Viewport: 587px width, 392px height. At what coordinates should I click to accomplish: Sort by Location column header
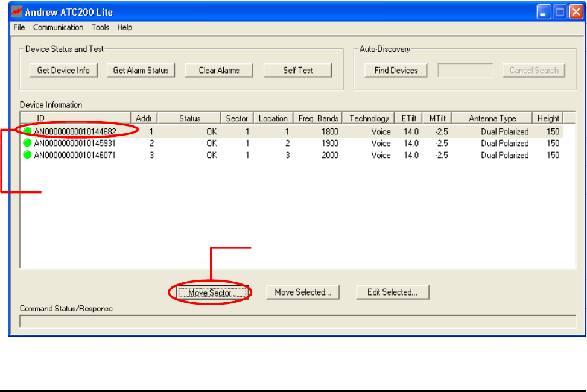(x=273, y=118)
